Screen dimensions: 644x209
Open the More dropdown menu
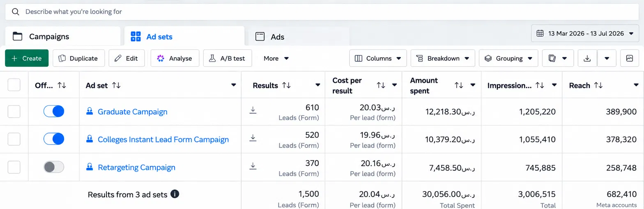click(276, 58)
